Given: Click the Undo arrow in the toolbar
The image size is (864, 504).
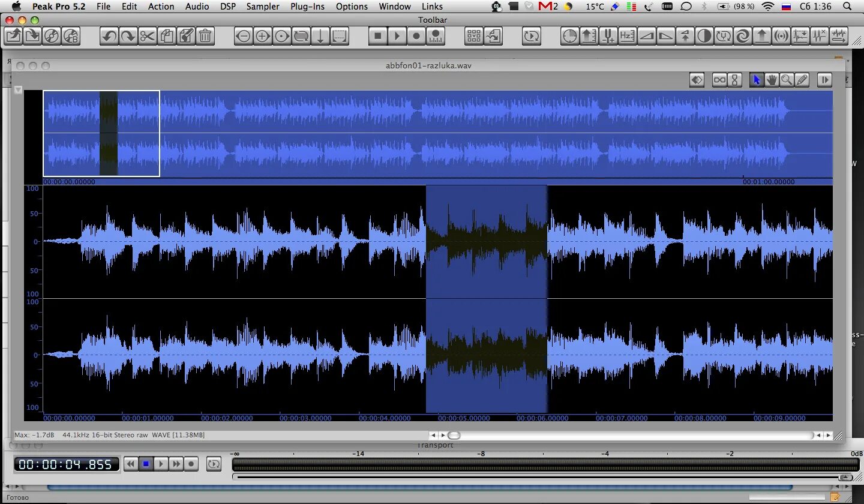Looking at the screenshot, I should tap(109, 36).
